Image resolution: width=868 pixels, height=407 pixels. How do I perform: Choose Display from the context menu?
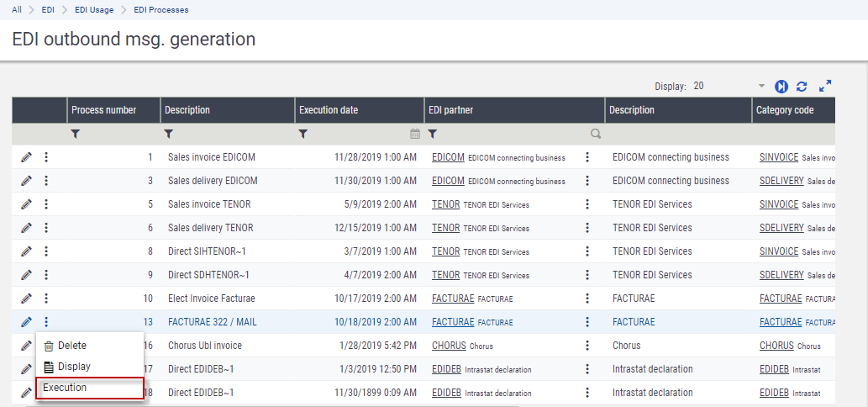click(x=73, y=367)
